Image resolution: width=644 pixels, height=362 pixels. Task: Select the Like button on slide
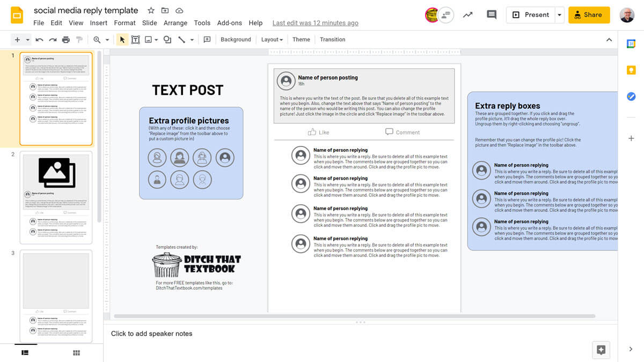[318, 132]
